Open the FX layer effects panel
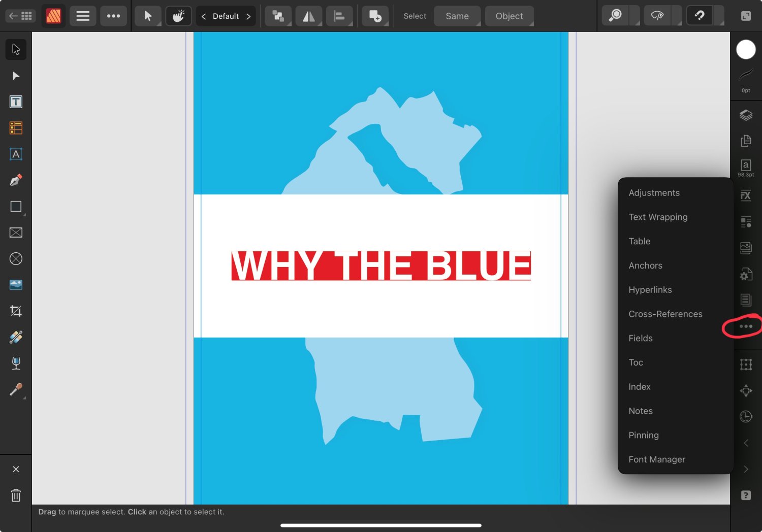762x532 pixels. click(x=745, y=195)
